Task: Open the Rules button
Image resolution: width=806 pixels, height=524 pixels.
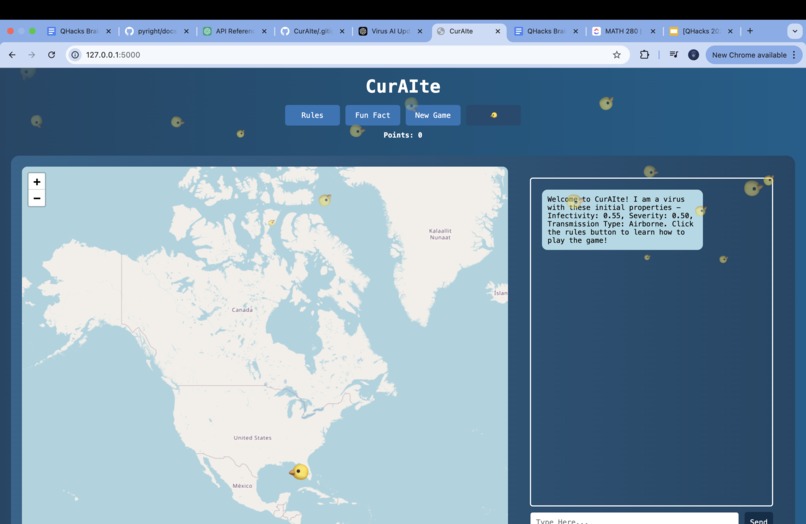Action: coord(312,115)
